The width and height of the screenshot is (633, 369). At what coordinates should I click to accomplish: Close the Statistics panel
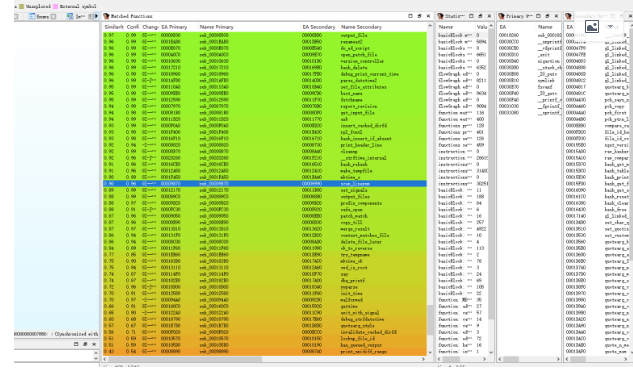coord(489,16)
